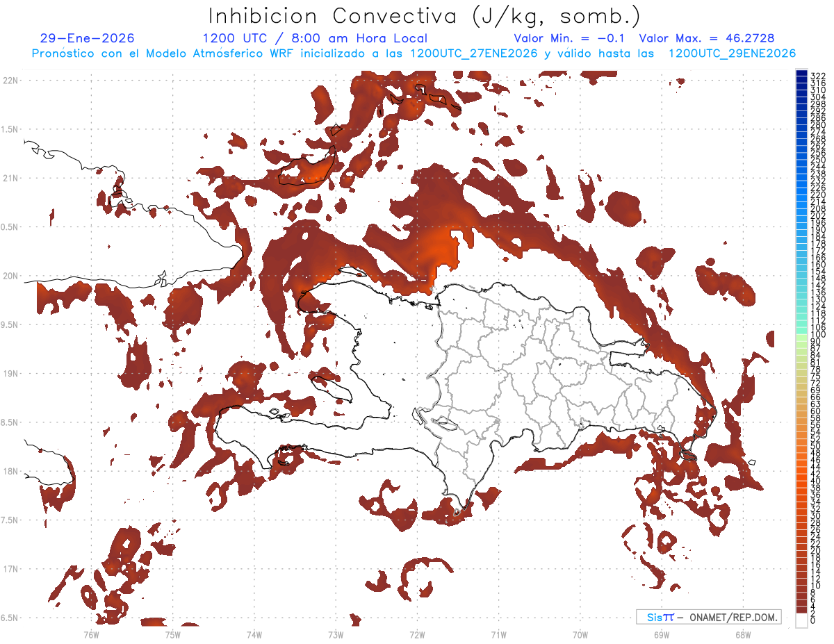Click the '22N' latitude label
This screenshot has height=644, width=834.
coord(11,81)
